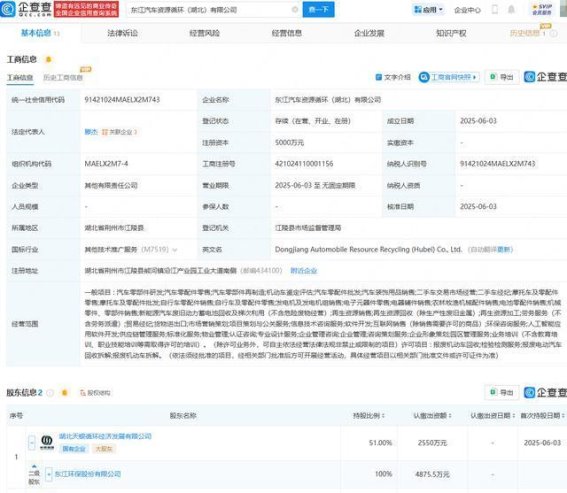Click the orange badge beside 股东信息 heading

[64, 392]
